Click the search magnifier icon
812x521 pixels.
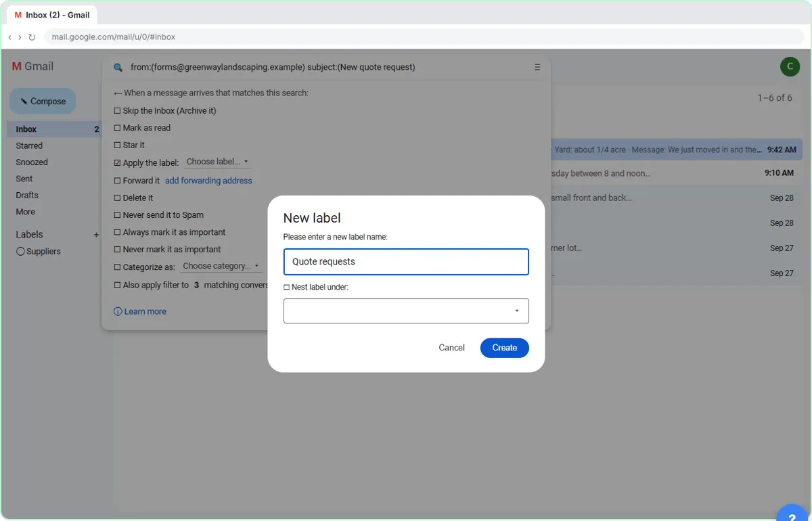(118, 68)
